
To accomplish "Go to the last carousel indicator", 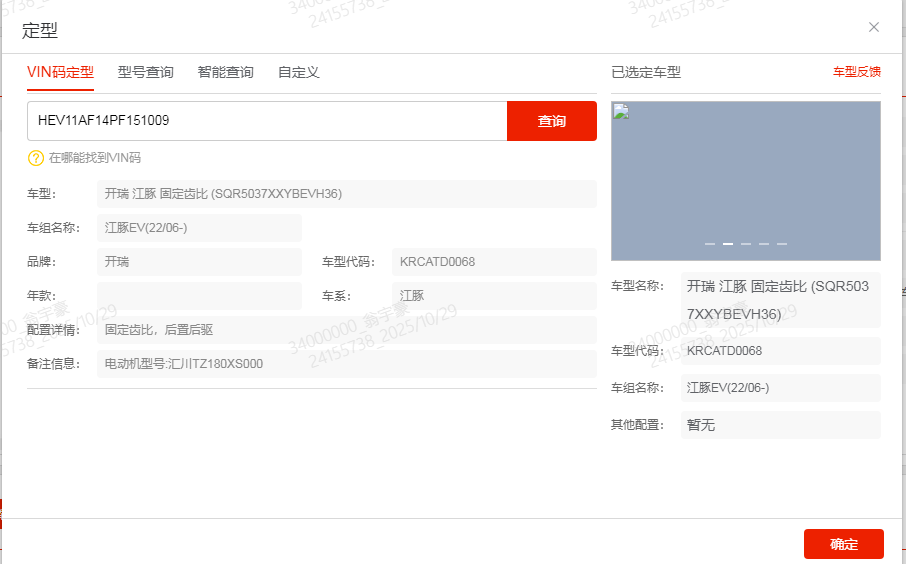I will 782,244.
